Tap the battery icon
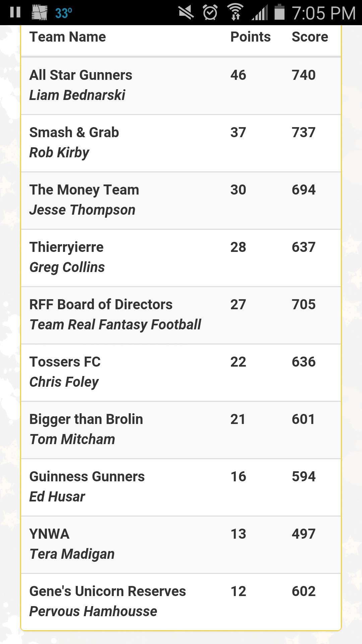This screenshot has width=362, height=644. pos(280,12)
